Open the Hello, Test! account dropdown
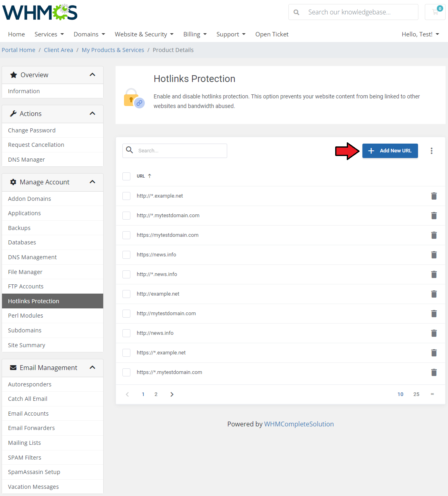Viewport: 448px width, 496px height. coord(420,34)
